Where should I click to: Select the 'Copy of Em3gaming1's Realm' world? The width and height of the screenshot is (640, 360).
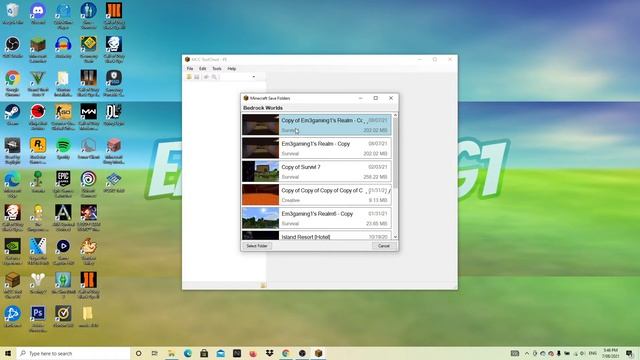pos(316,125)
